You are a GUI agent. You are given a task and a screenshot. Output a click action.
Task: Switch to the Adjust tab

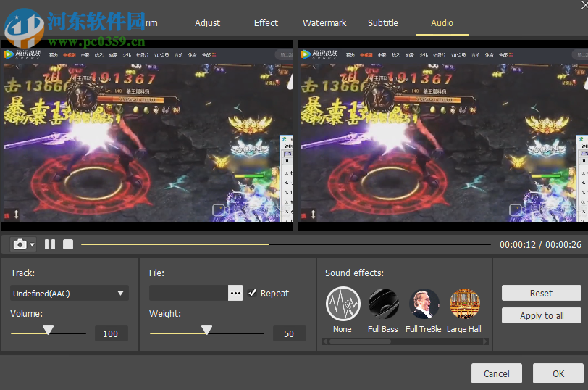(207, 23)
